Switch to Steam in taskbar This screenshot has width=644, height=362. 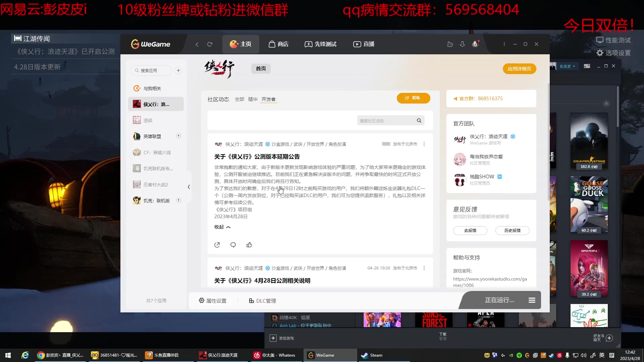[384, 355]
